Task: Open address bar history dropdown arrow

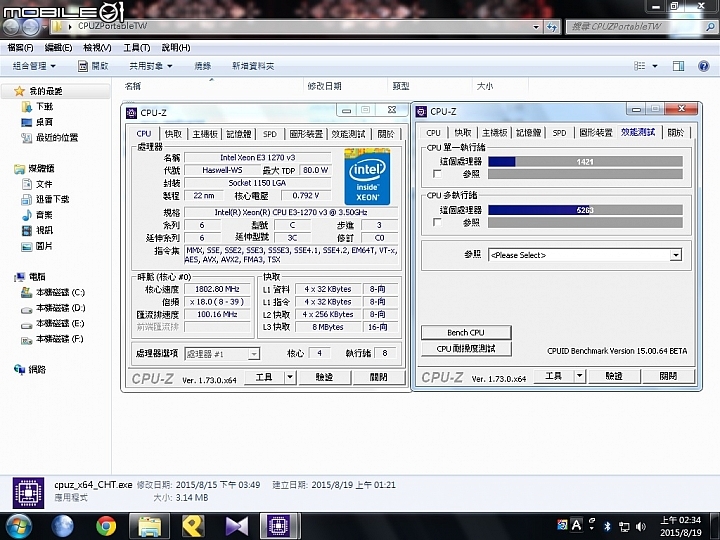Action: click(x=536, y=27)
